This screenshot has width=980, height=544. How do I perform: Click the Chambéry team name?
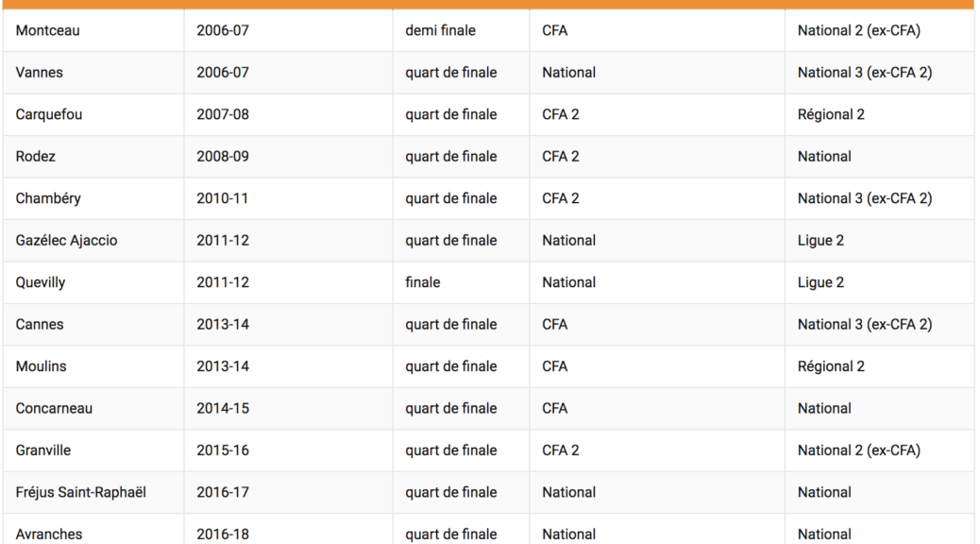[x=48, y=199]
